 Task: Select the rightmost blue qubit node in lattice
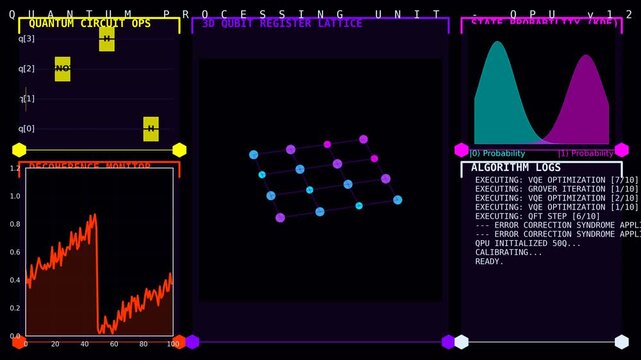(x=397, y=200)
